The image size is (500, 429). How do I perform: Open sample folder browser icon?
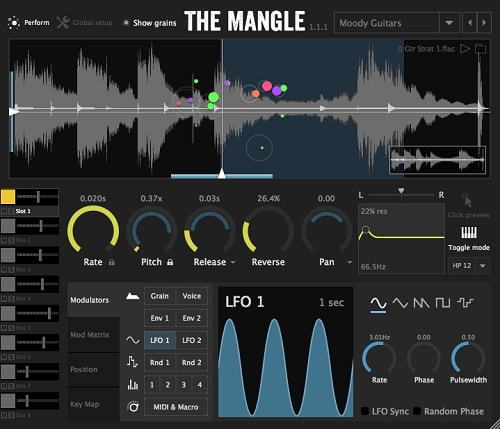pos(480,49)
